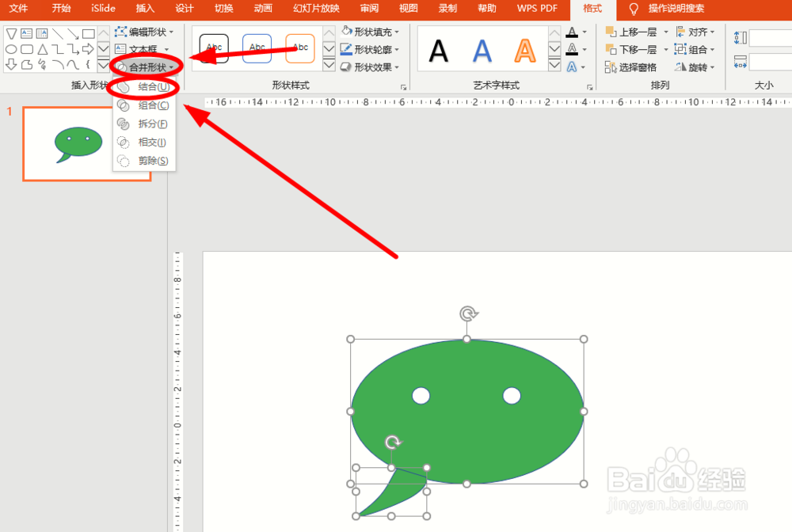The image size is (792, 532).
Task: Apply the black outline Abc shape style
Action: pos(214,48)
